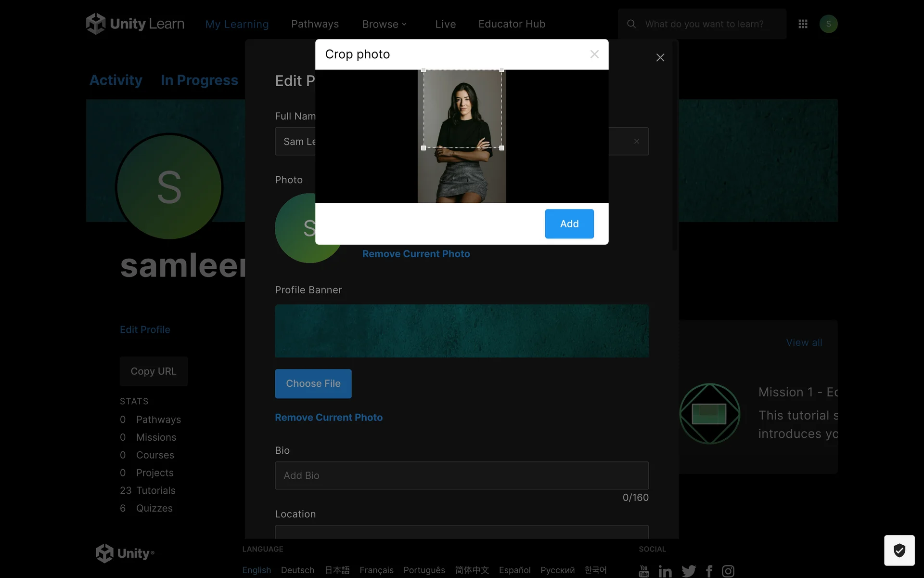Screen dimensions: 924x578
Task: Open the LinkedIn social icon
Action: tap(665, 571)
